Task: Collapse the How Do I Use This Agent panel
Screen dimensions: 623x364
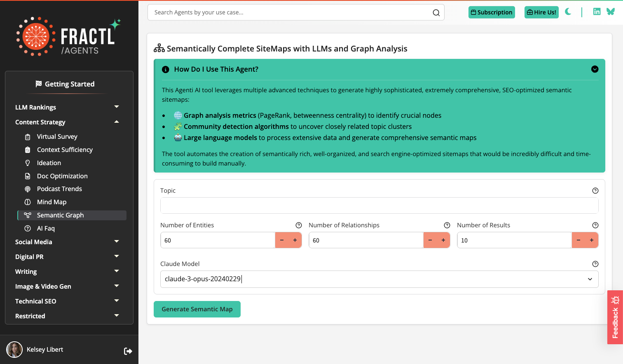Action: tap(595, 69)
